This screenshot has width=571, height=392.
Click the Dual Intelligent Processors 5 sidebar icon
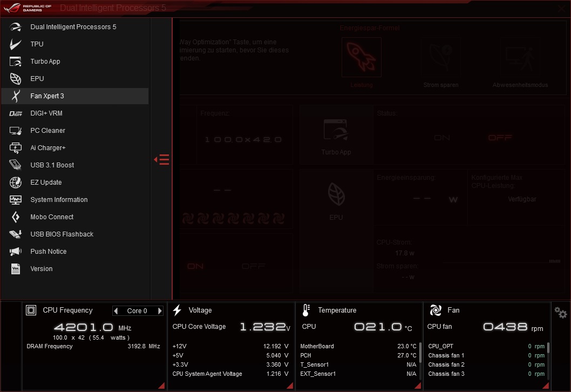point(15,27)
